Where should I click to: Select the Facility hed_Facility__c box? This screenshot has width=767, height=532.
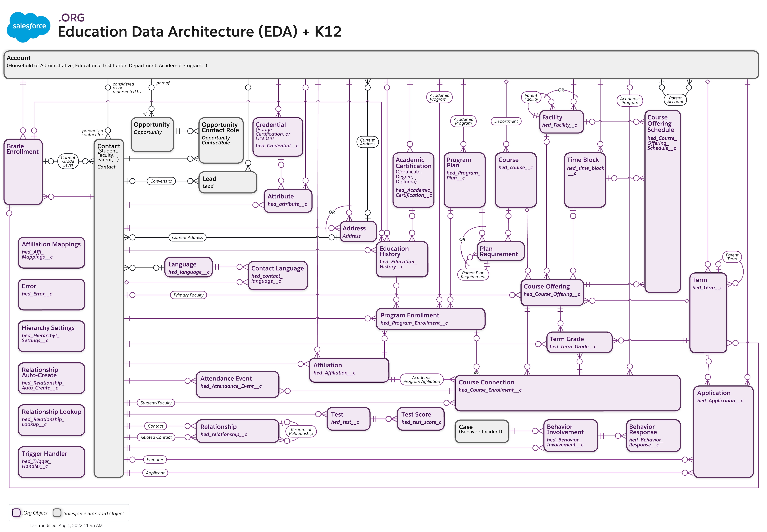pos(561,122)
